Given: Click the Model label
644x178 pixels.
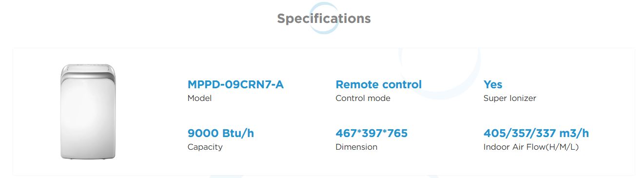Looking at the screenshot, I should (200, 98).
